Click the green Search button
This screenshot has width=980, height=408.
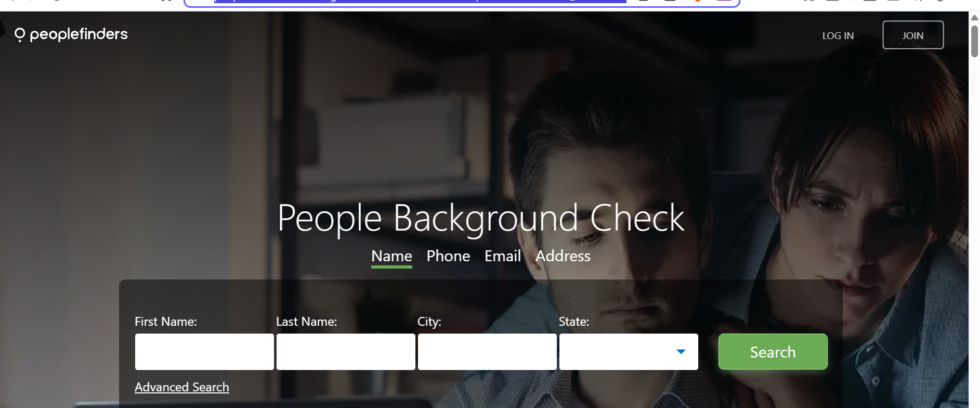773,352
